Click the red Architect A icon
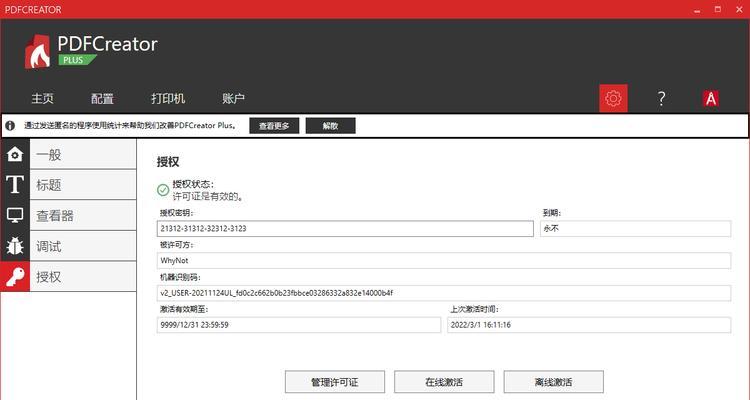Screen dimensions: 750x400 [711, 99]
